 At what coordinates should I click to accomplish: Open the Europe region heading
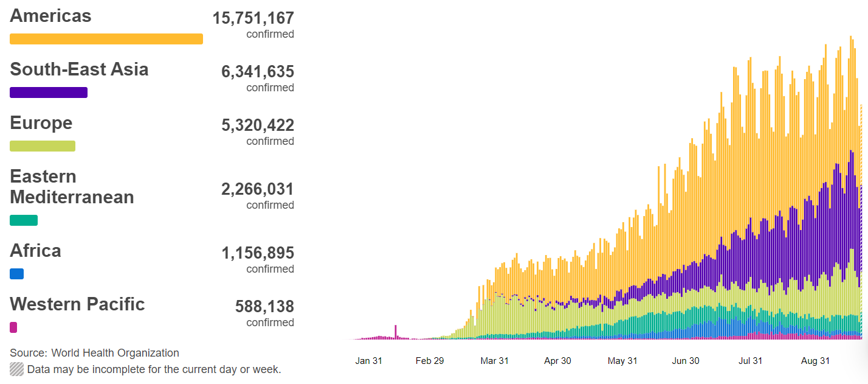[41, 123]
